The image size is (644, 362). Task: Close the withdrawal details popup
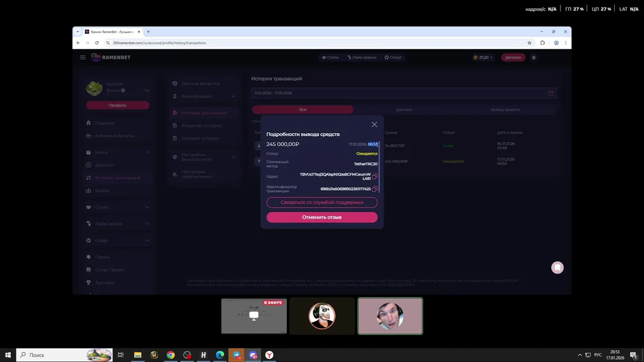374,124
